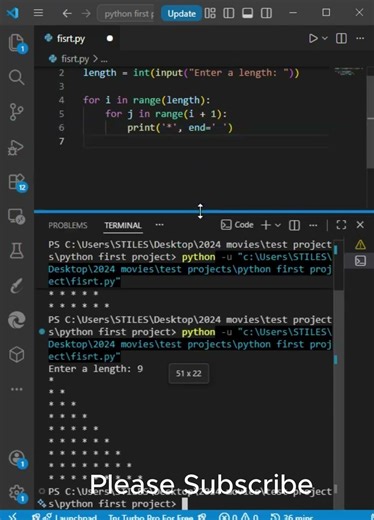The height and width of the screenshot is (520, 374).
Task: Select the terminal with warning icon
Action: pos(360,245)
